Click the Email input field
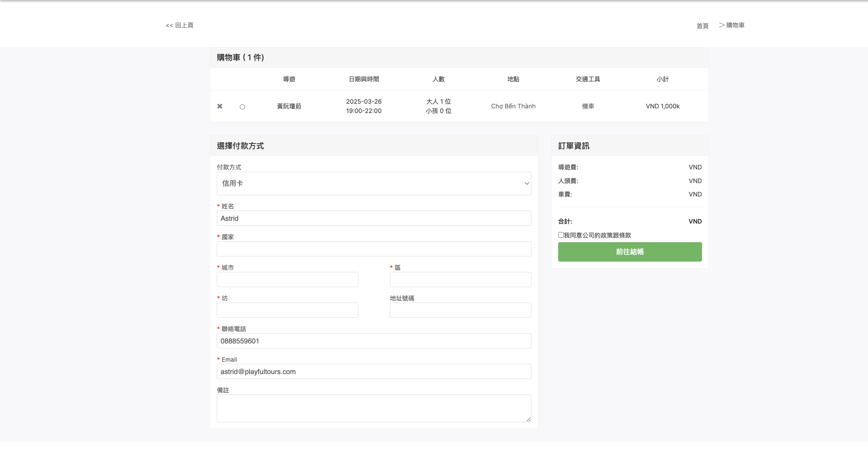868x475 pixels. pos(374,372)
